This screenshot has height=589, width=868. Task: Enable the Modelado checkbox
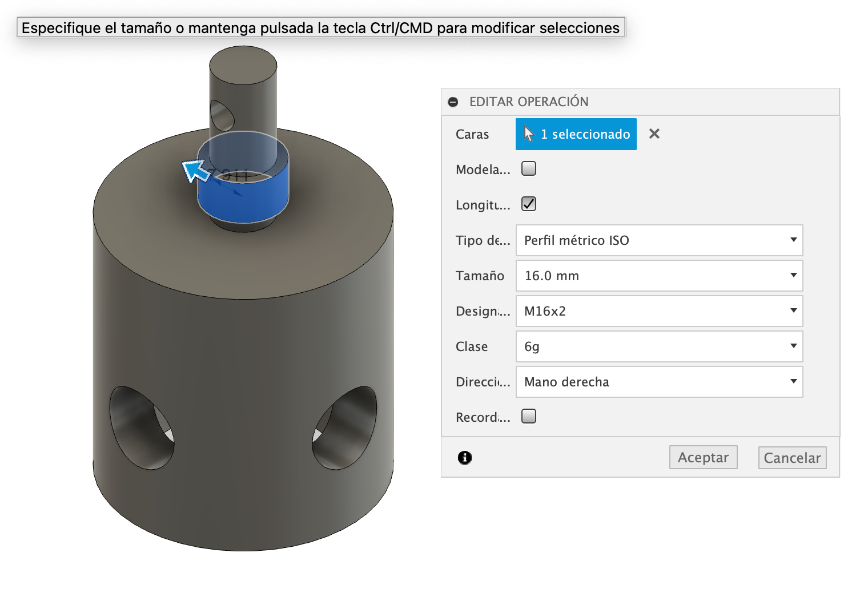pos(529,169)
